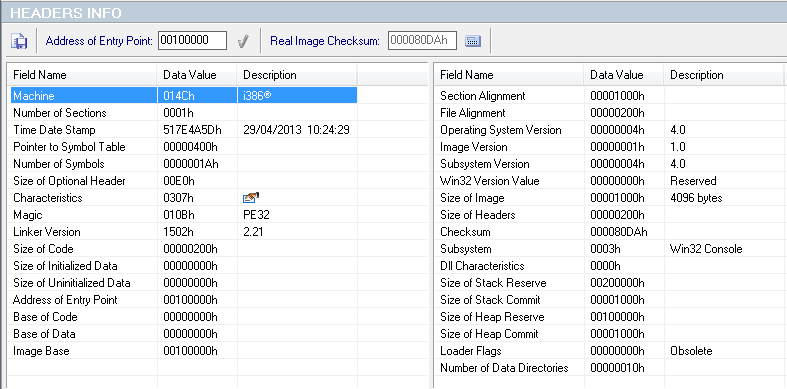Viewport: 787px width, 389px height.
Task: Click the Real Image Checksum field
Action: click(422, 41)
